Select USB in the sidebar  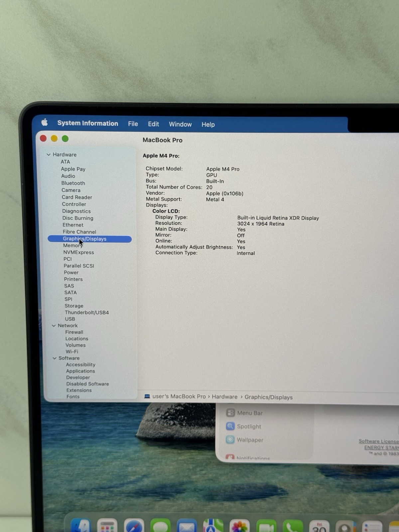tap(70, 319)
